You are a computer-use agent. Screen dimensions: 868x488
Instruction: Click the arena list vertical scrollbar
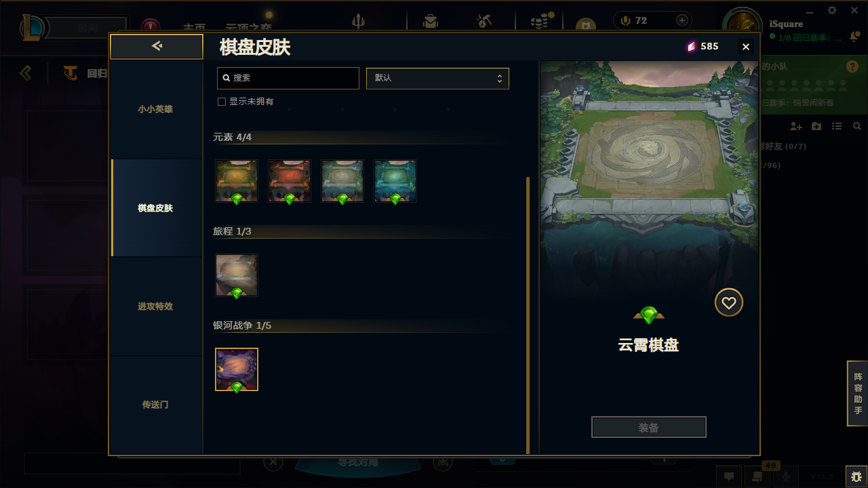(528, 315)
